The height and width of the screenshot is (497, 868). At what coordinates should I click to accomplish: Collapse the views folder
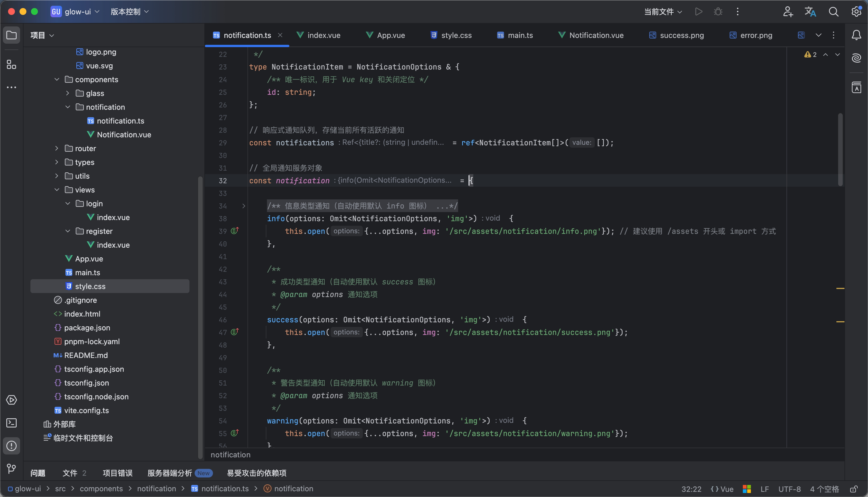click(x=57, y=189)
